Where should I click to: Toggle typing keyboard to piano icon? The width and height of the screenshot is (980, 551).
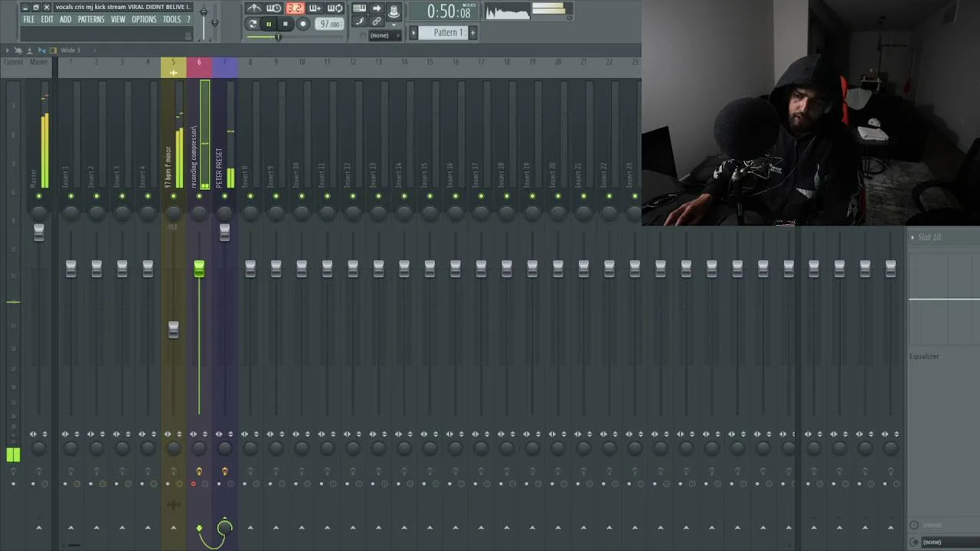tap(359, 8)
